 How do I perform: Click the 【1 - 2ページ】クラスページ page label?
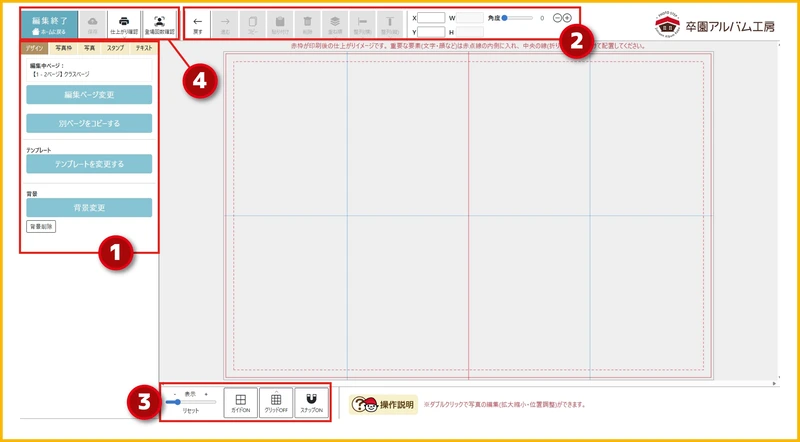(60, 74)
